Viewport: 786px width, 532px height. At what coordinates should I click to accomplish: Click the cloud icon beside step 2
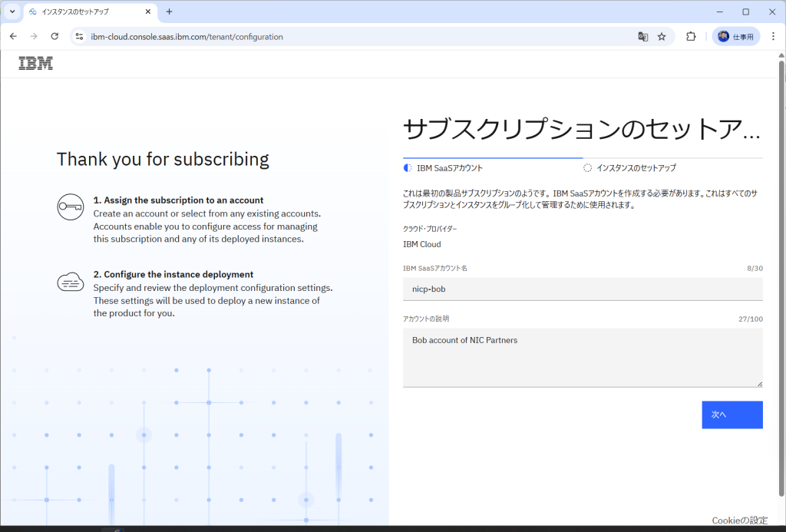point(70,282)
